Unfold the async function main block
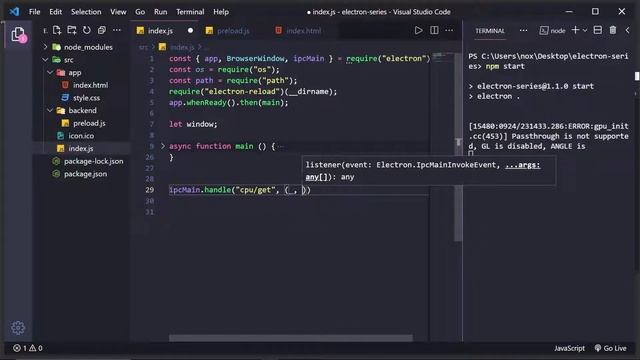Screen dimensions: 640x360 pyautogui.click(x=163, y=146)
